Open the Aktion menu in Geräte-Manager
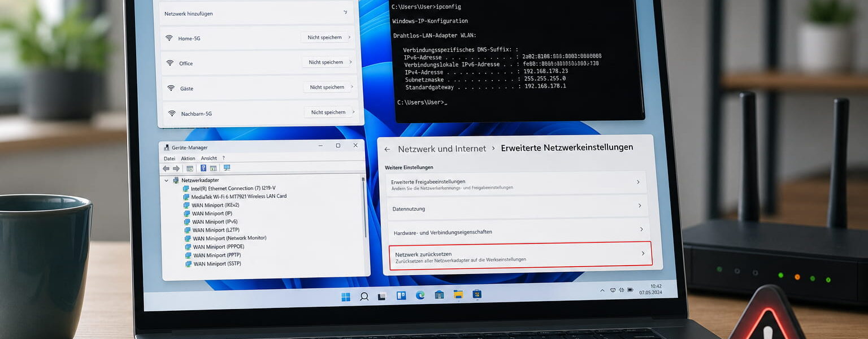Image resolution: width=868 pixels, height=339 pixels. (188, 159)
